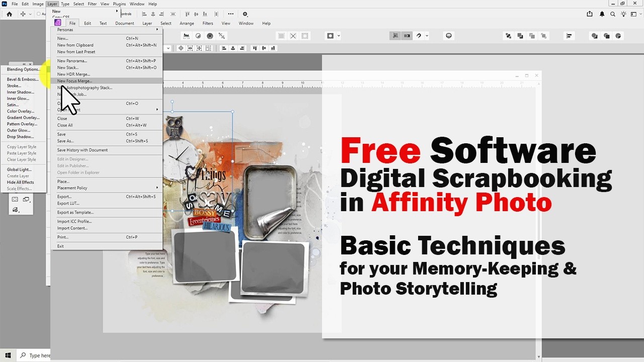Expand the Placement Policy submenu

tap(107, 188)
